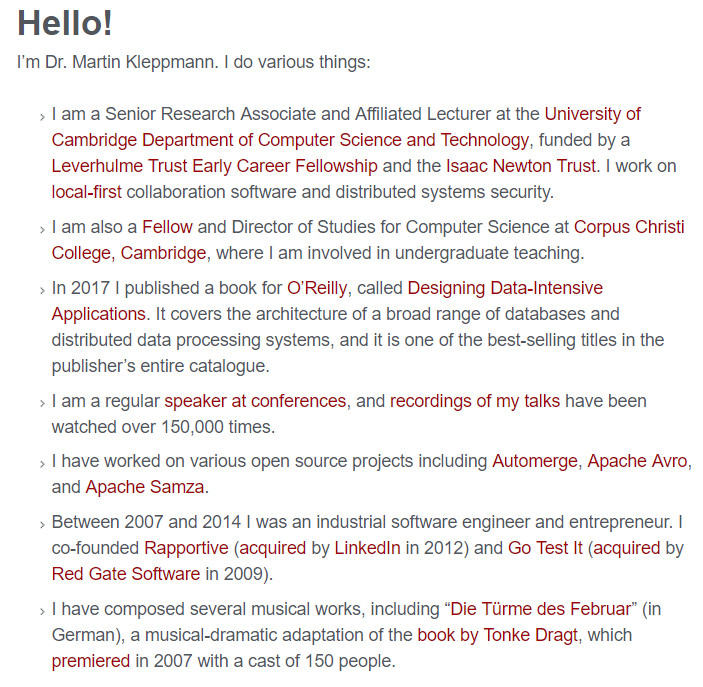Viewport: 703px width, 687px height.
Task: Click the Apache Samza link
Action: tap(145, 488)
